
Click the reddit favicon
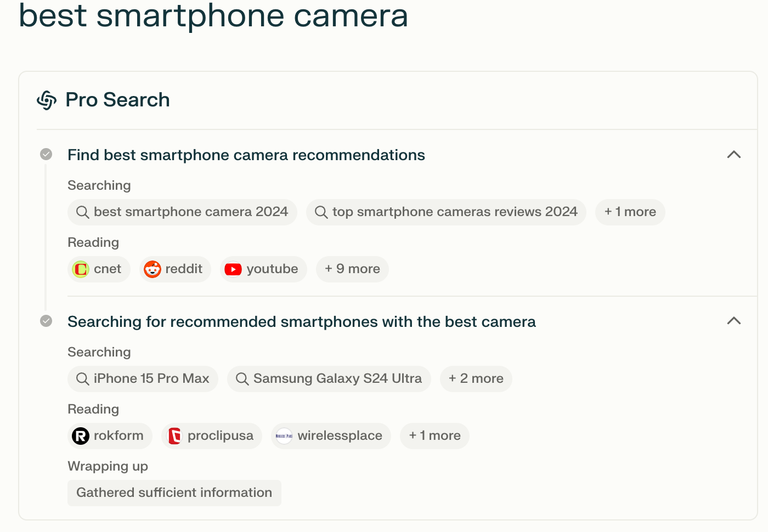(152, 269)
